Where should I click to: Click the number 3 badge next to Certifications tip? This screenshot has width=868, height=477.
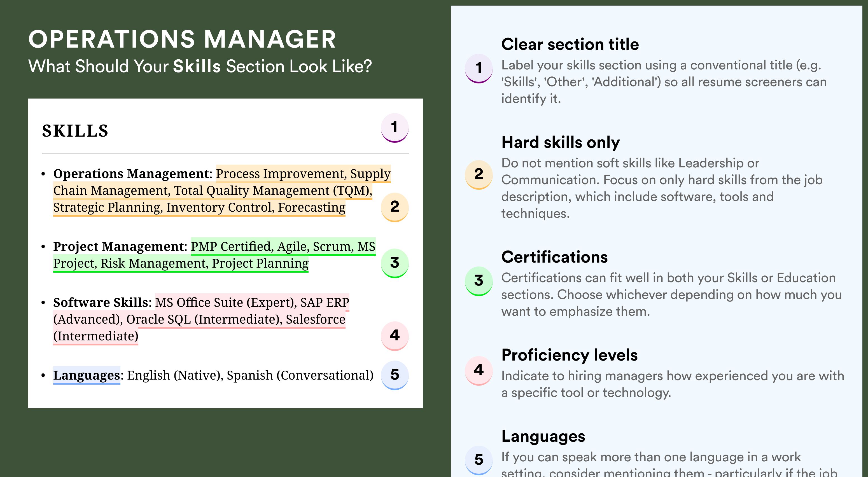coord(479,281)
